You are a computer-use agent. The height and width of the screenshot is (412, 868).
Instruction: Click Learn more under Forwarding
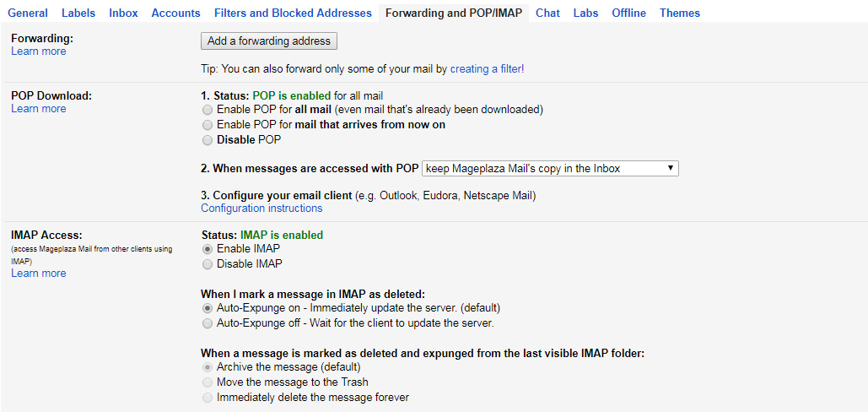pos(38,51)
